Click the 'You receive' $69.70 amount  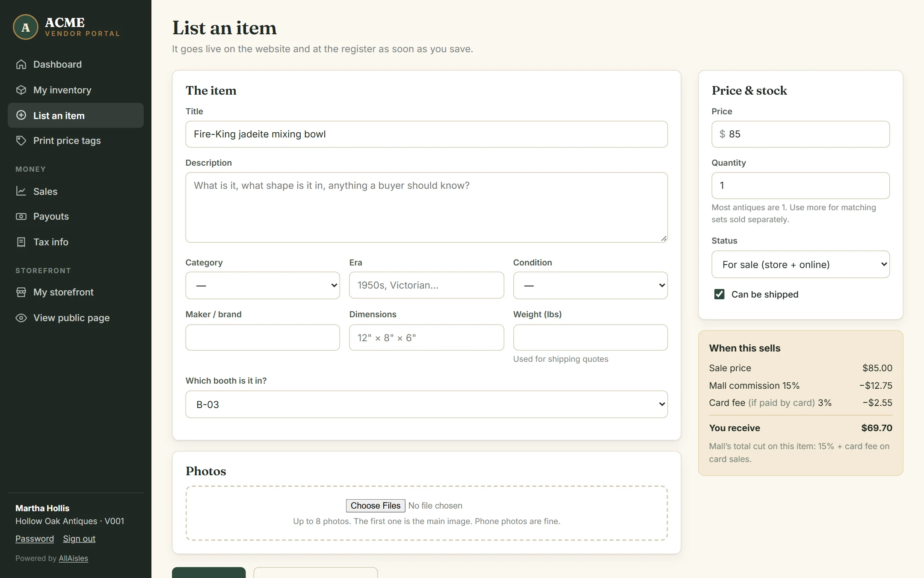pos(877,428)
